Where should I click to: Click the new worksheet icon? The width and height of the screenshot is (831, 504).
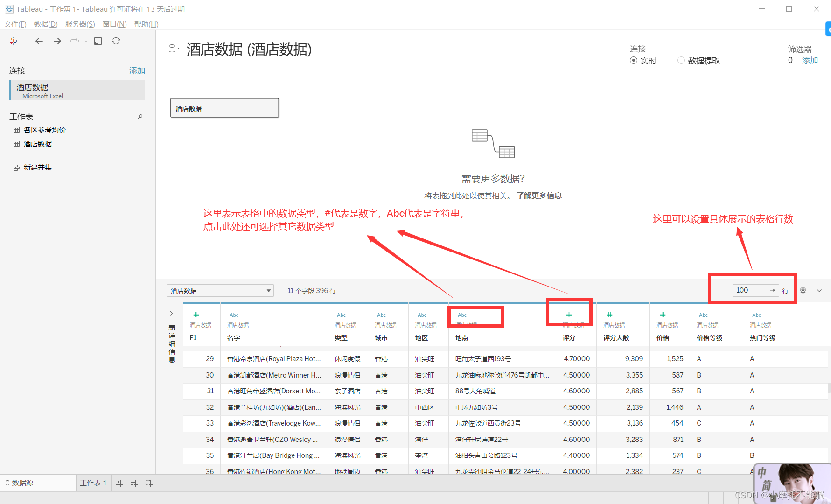[119, 483]
